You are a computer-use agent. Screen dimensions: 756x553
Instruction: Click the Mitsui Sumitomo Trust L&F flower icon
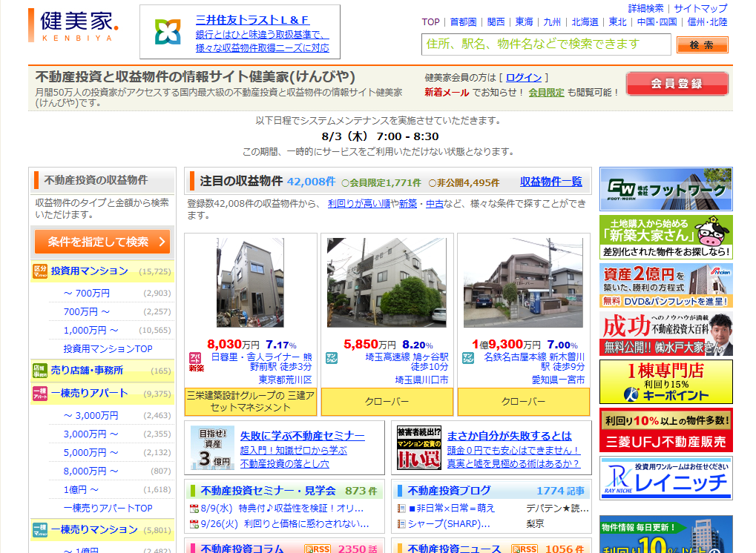168,32
